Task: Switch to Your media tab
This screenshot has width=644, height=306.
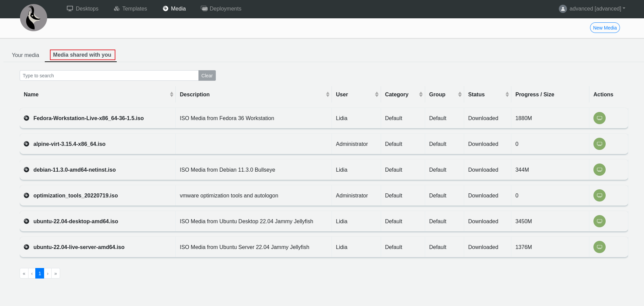Action: (25, 55)
